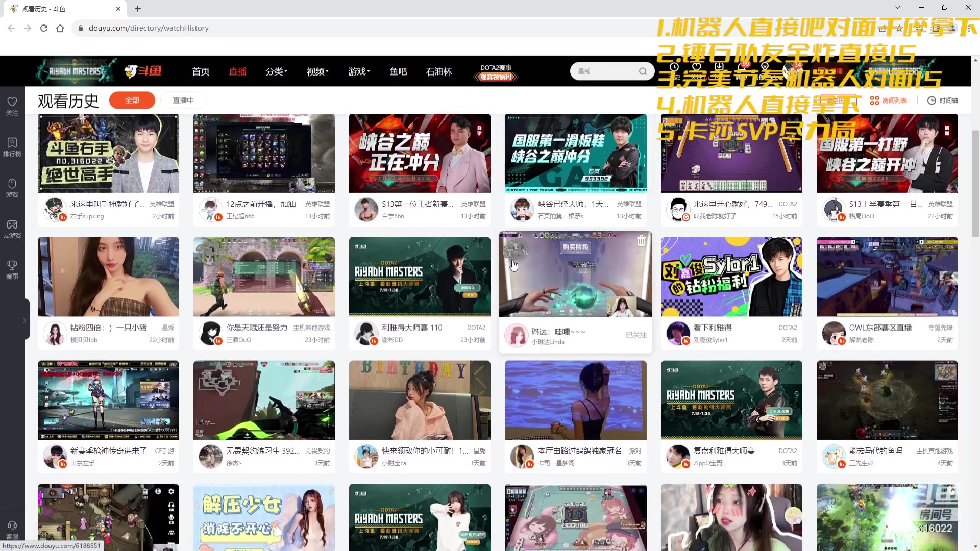Open link 利雅得大师赛 110
The image size is (980, 551).
[x=412, y=328]
